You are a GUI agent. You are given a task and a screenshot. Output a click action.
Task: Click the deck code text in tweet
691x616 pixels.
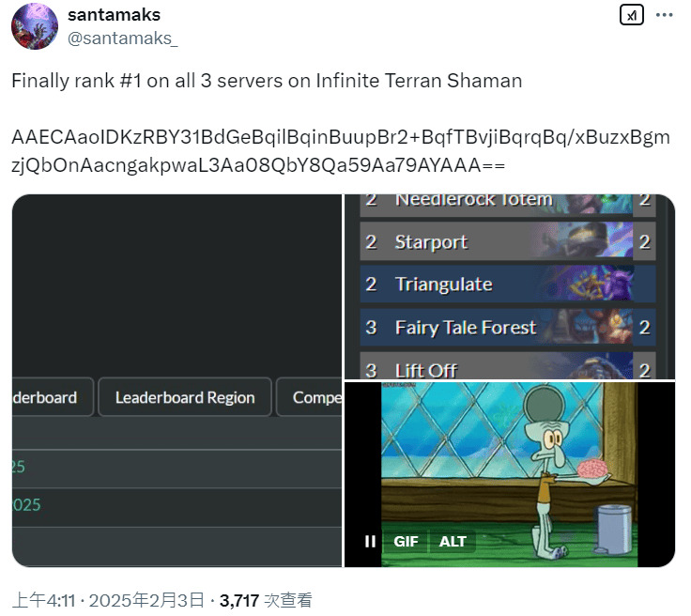coord(341,150)
